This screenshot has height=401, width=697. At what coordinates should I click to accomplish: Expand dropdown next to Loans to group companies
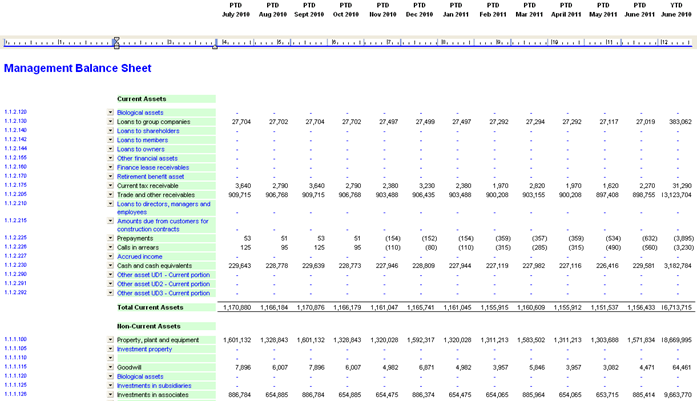pyautogui.click(x=110, y=121)
